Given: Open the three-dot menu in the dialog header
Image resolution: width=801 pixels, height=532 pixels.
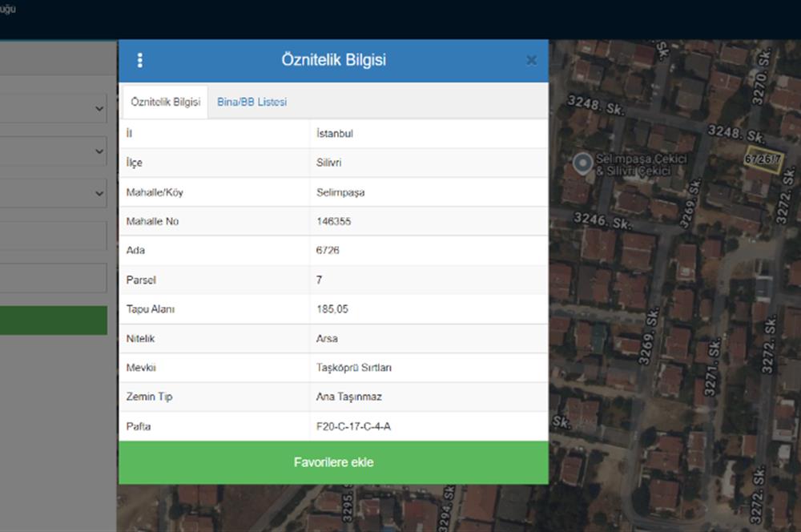Looking at the screenshot, I should (140, 60).
